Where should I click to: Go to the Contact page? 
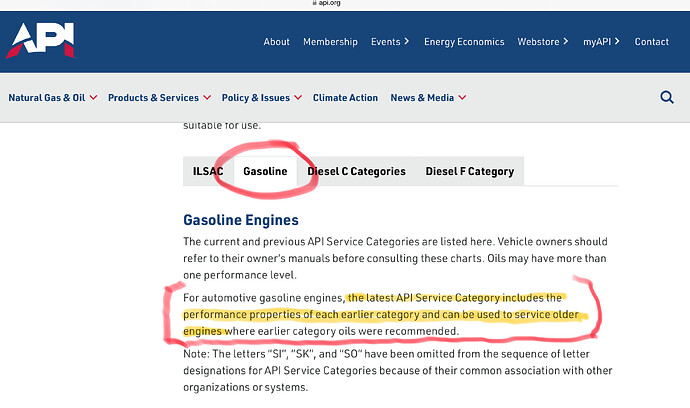coord(651,42)
